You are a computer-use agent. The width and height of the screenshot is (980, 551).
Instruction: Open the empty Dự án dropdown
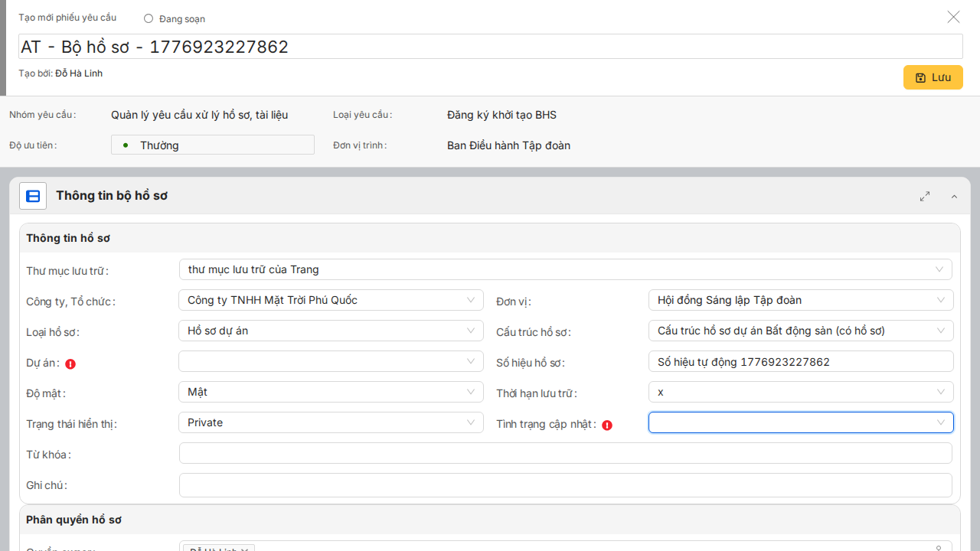[331, 361]
